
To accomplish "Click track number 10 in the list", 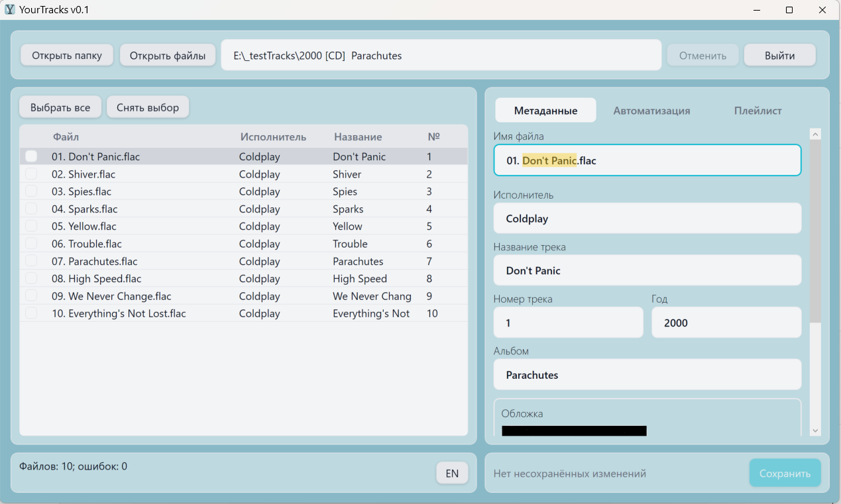I will pyautogui.click(x=432, y=313).
